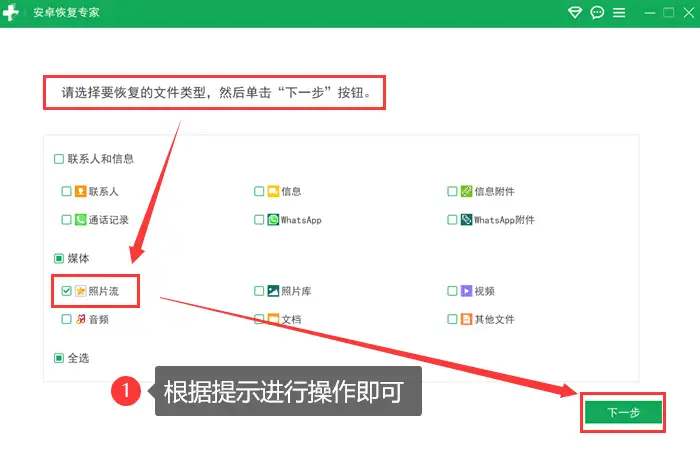The height and width of the screenshot is (467, 700).
Task: Check the 联系人 checkbox
Action: click(66, 192)
